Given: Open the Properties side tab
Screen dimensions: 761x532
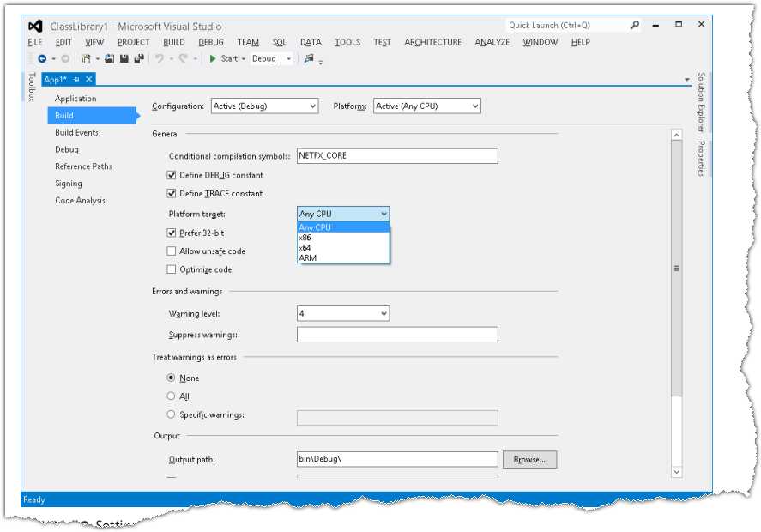Looking at the screenshot, I should point(701,158).
